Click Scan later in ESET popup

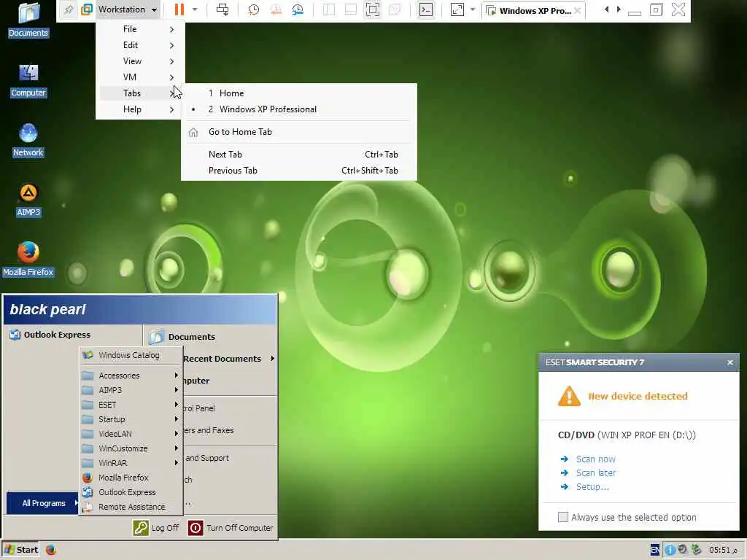coord(595,473)
